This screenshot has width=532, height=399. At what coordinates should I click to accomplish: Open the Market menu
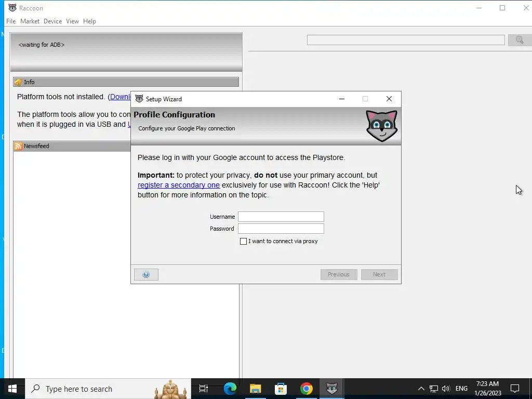pos(30,21)
